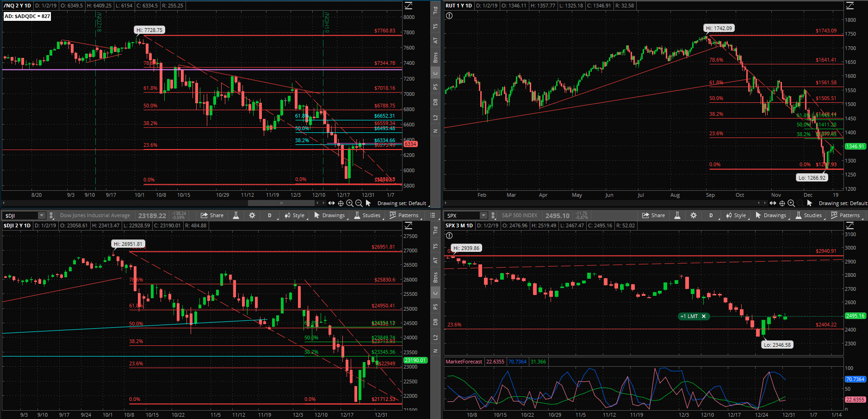Open Trd sidebar tab beside $DJI chart
Viewport: 868px width, 419px height.
pos(435,230)
